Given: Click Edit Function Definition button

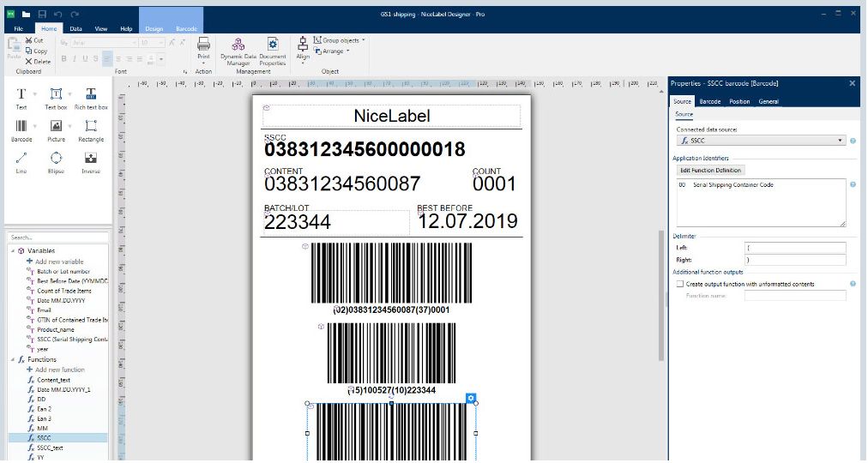Looking at the screenshot, I should tap(711, 171).
